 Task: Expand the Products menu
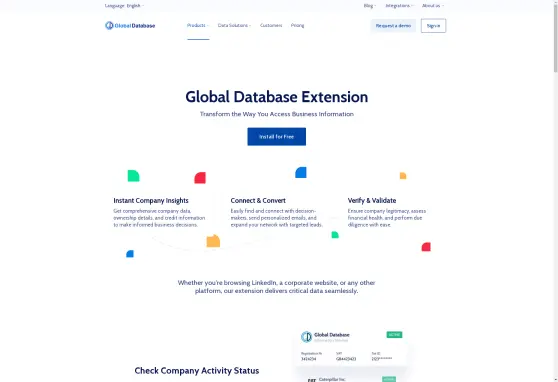[198, 25]
